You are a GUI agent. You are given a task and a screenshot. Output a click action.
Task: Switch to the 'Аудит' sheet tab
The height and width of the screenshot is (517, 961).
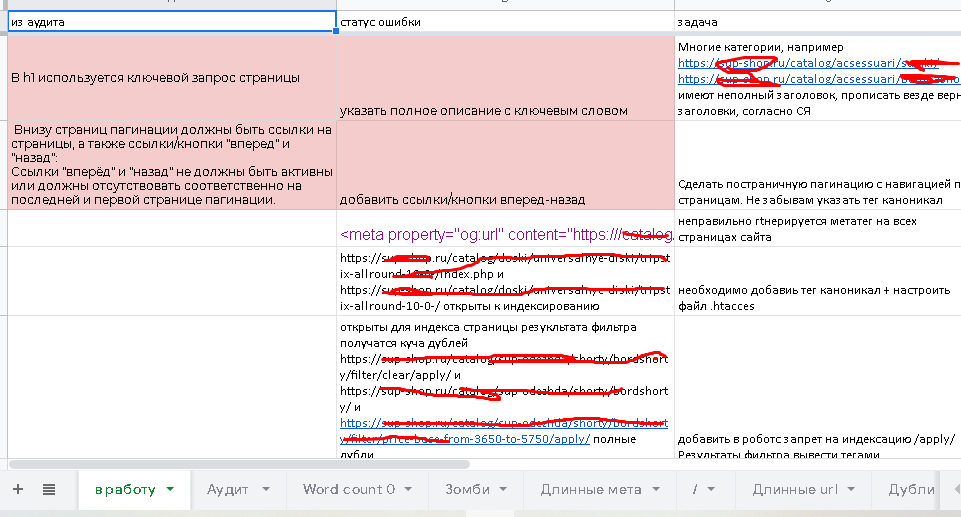pyautogui.click(x=228, y=490)
